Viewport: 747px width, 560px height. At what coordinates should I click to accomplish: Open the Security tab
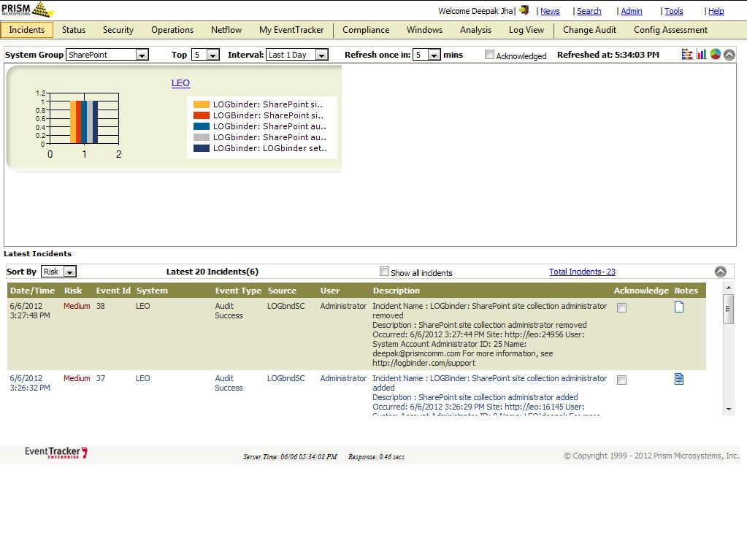point(118,30)
